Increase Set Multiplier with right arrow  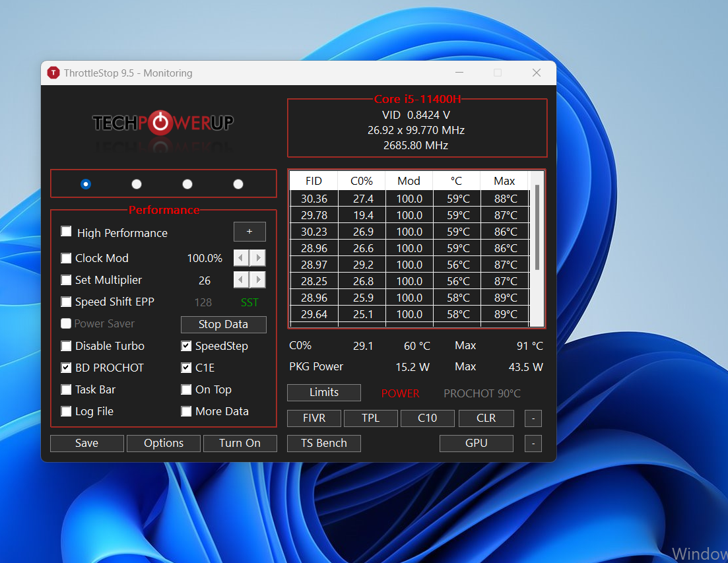point(257,279)
